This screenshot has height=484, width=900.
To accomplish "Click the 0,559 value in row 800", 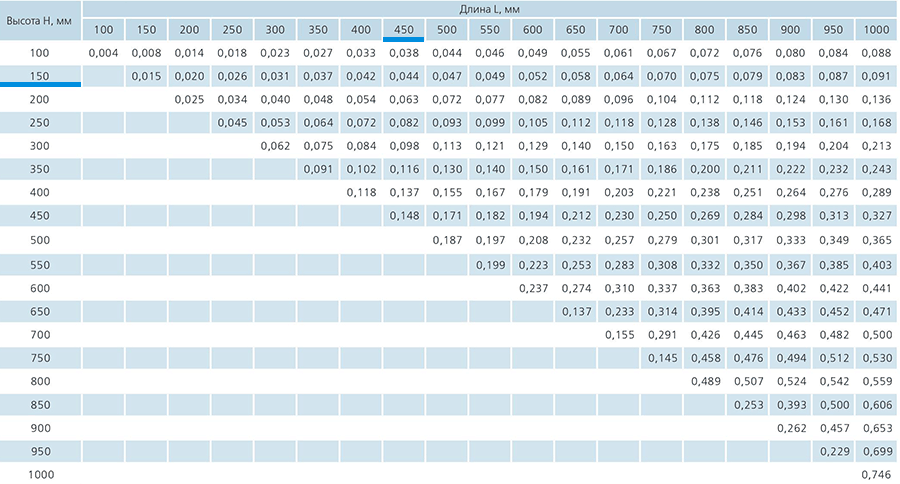I will coord(876,381).
